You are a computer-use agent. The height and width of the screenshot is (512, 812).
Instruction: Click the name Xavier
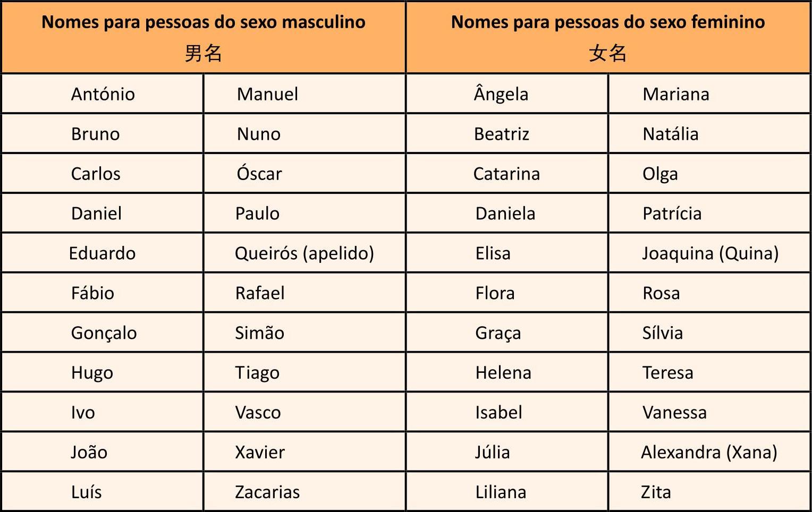tap(260, 453)
